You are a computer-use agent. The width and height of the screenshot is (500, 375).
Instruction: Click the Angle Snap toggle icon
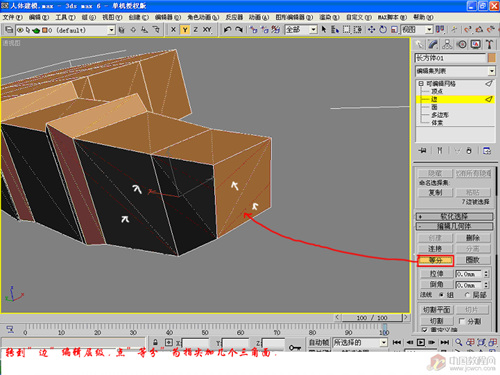click(x=479, y=30)
